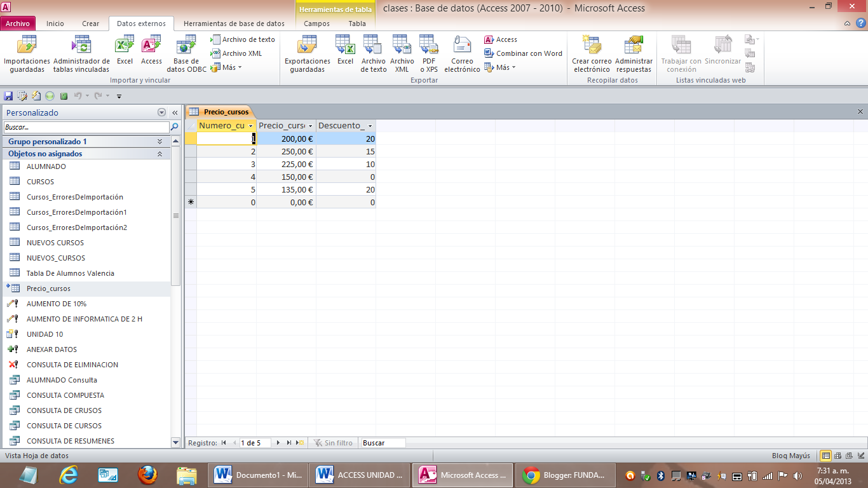Screen dimensions: 868x488
Task: Toggle Sin filtro on the record bar
Action: pos(333,443)
